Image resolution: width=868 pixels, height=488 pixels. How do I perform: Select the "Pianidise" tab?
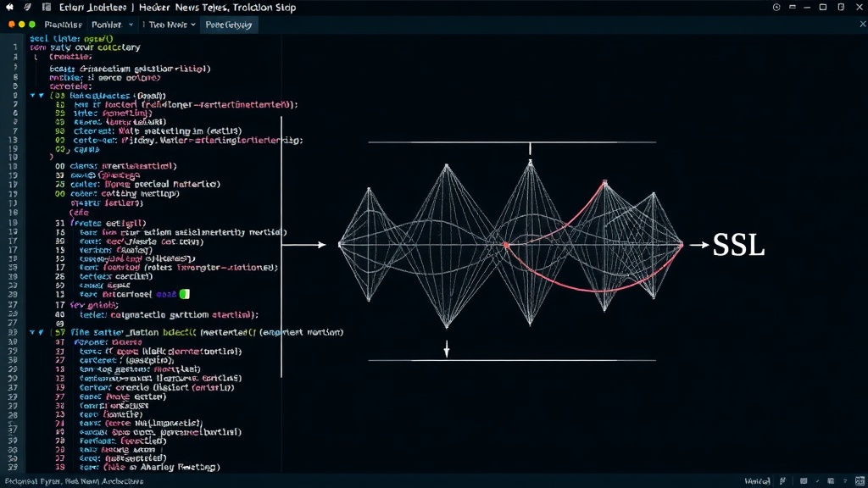pyautogui.click(x=63, y=25)
